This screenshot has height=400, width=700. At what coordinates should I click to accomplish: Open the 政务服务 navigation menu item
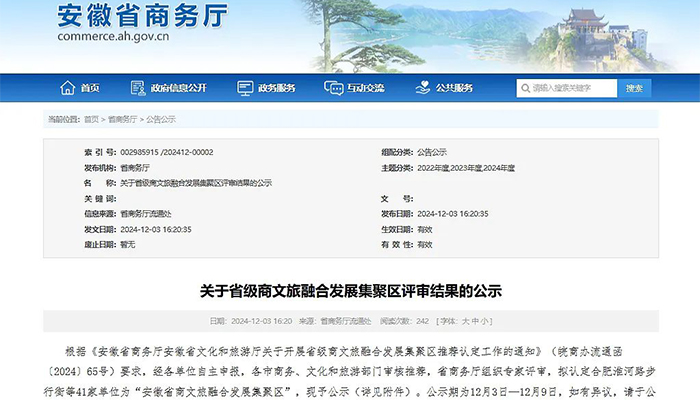tap(277, 88)
